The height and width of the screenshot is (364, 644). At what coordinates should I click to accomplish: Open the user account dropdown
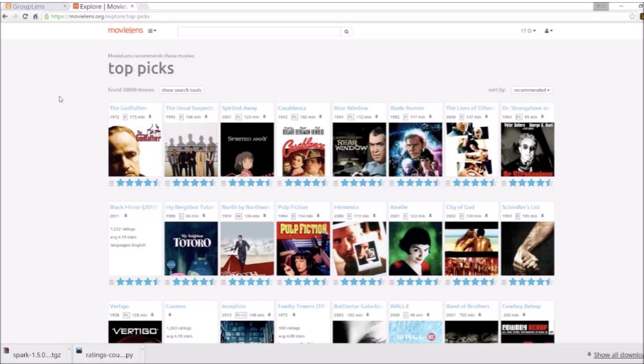pos(548,31)
